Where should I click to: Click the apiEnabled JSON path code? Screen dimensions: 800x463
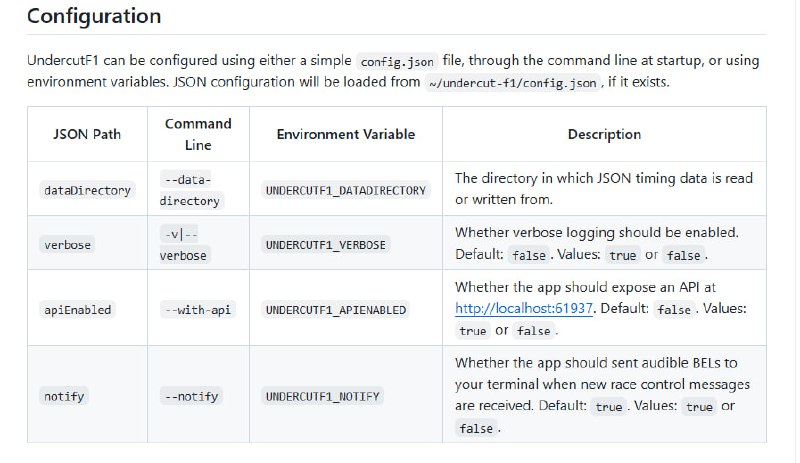77,309
